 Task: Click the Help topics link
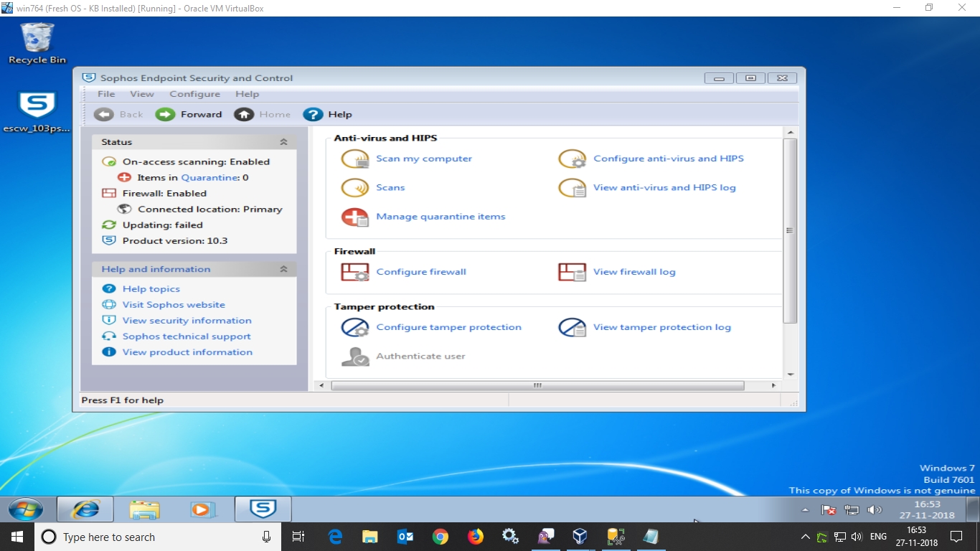point(151,289)
